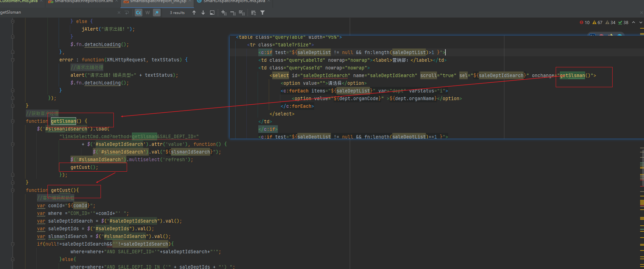
Task: Collapse the getCust function fold marker
Action: (13, 190)
